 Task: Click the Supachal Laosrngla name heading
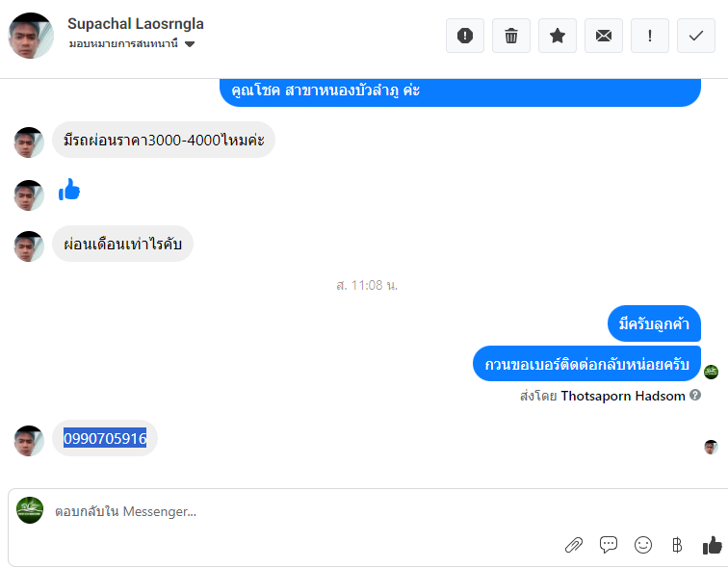[x=136, y=24]
